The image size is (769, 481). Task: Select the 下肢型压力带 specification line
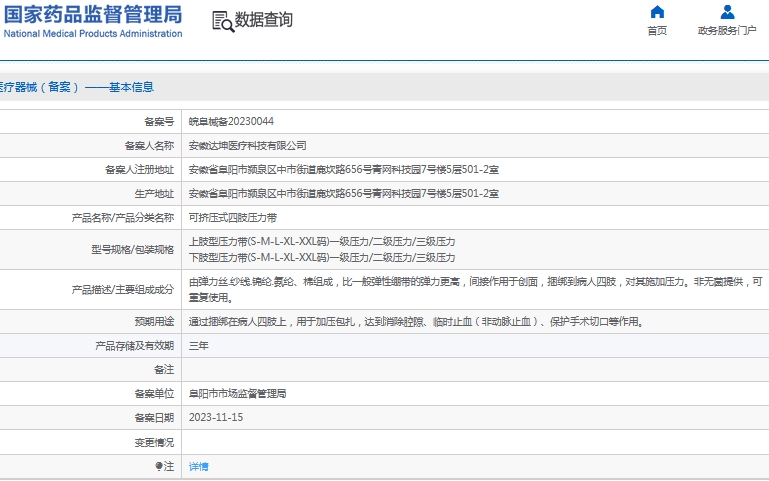[x=322, y=257]
